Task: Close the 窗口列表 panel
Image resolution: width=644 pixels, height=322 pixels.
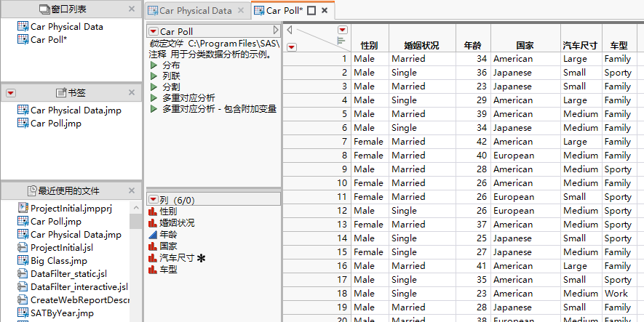Action: (132, 9)
